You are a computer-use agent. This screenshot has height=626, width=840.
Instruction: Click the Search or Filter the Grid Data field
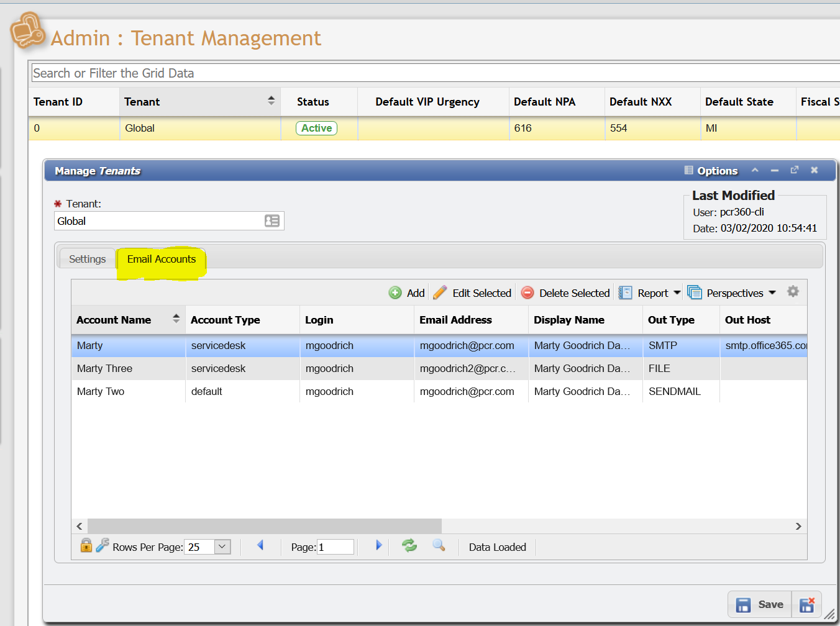click(249, 73)
